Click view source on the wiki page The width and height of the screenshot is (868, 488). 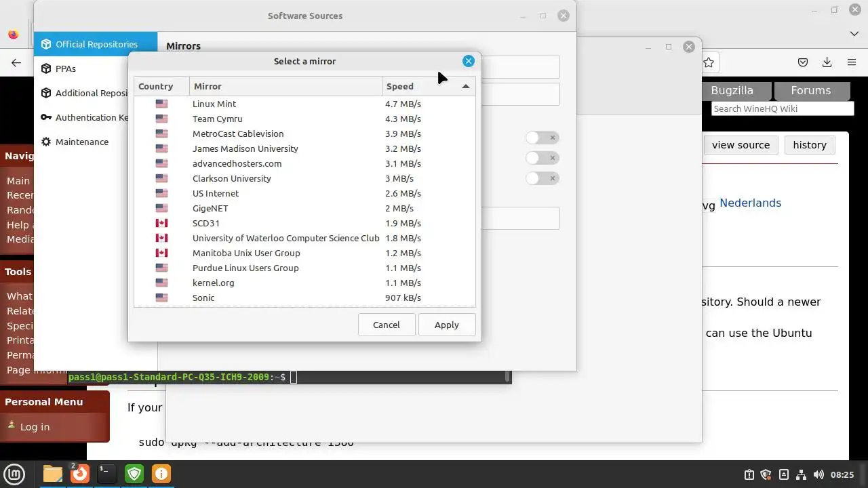click(x=741, y=145)
